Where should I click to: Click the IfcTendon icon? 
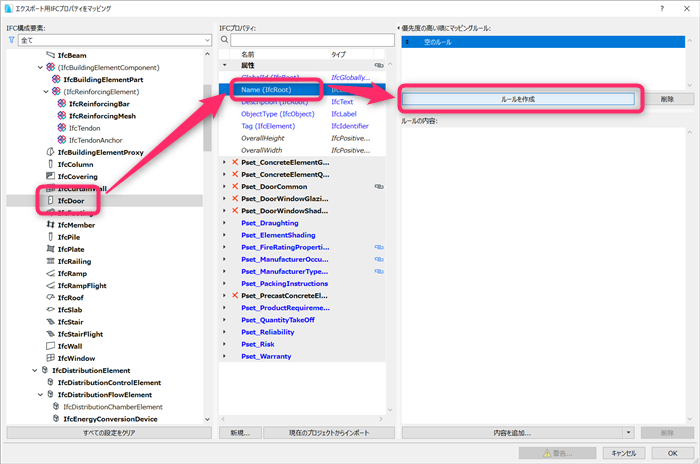[62, 127]
